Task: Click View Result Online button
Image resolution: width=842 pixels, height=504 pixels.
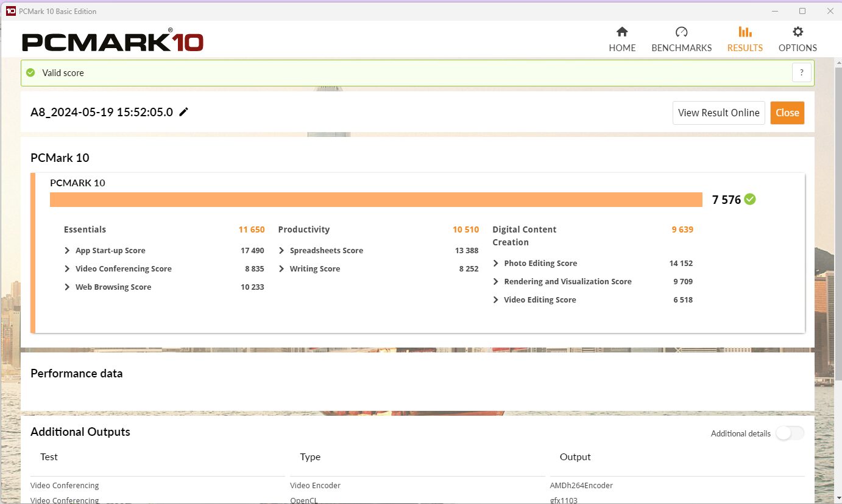Action: (x=718, y=113)
